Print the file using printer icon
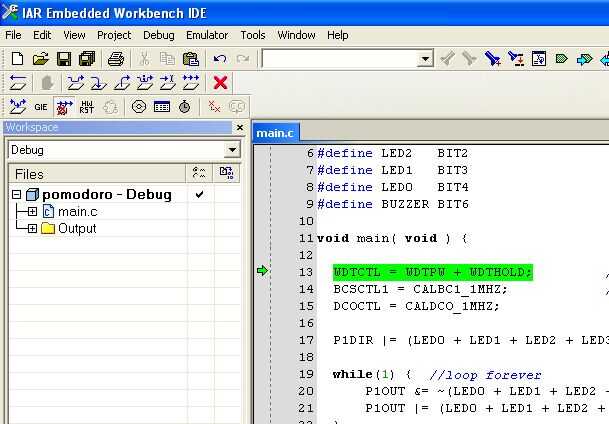The width and height of the screenshot is (609, 424). click(116, 59)
